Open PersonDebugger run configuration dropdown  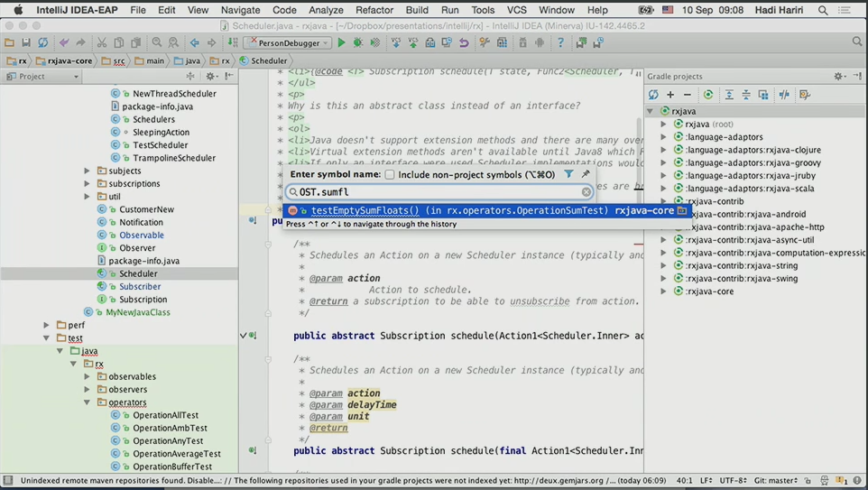(291, 42)
